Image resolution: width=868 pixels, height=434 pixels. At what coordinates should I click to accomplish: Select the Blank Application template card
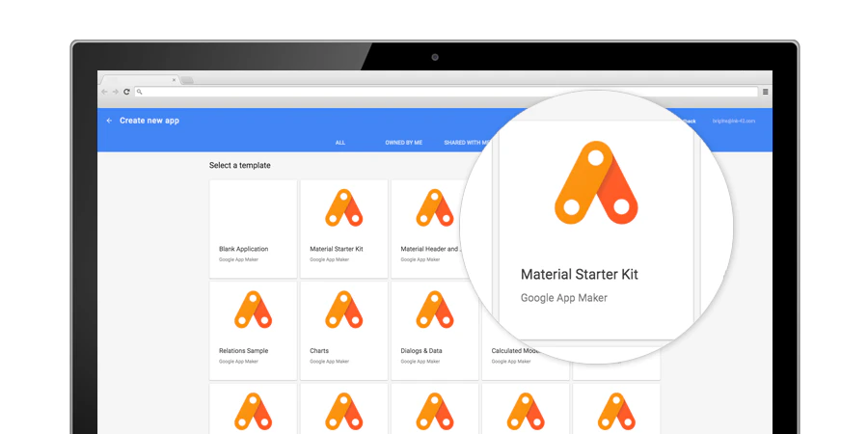253,229
